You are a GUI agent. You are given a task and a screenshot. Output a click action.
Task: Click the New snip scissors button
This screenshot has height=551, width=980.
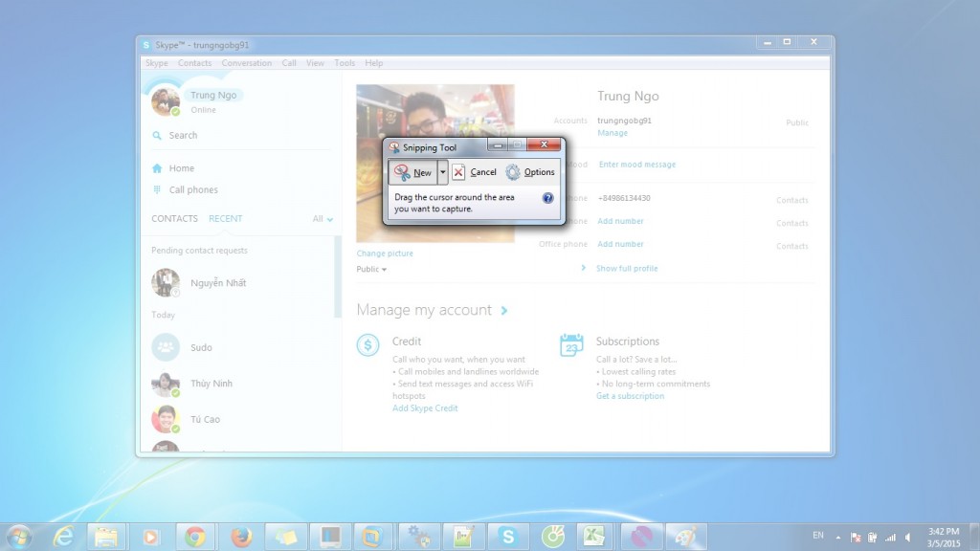(412, 172)
